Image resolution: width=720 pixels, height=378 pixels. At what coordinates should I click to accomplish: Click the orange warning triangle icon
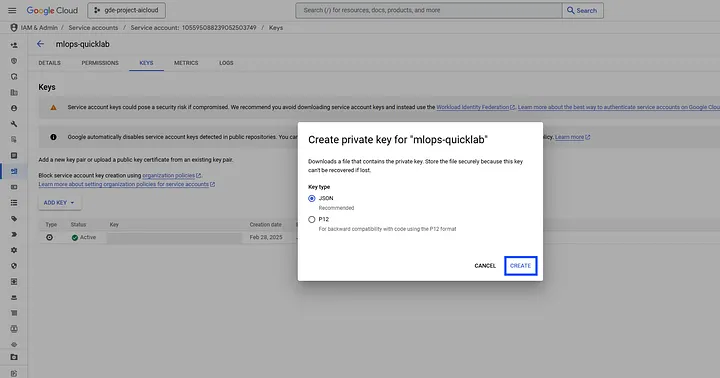(53, 107)
